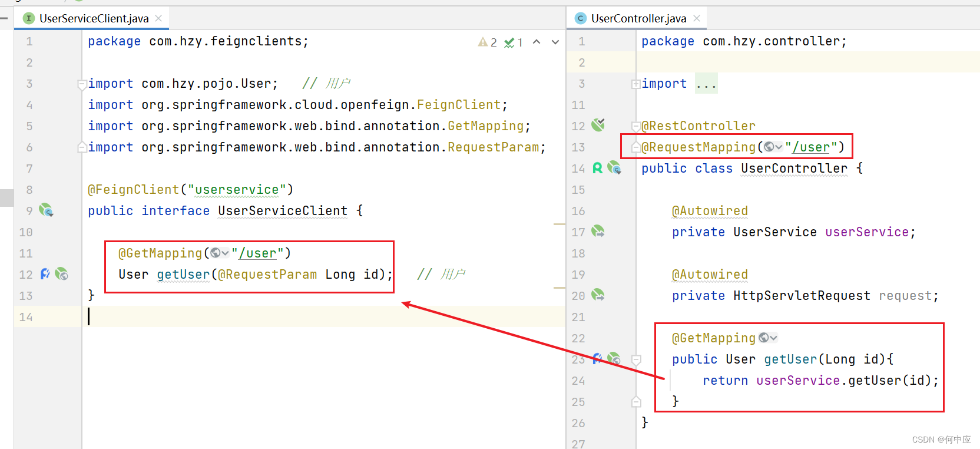
Task: Click first @Autowired annotation on line 16
Action: click(710, 211)
